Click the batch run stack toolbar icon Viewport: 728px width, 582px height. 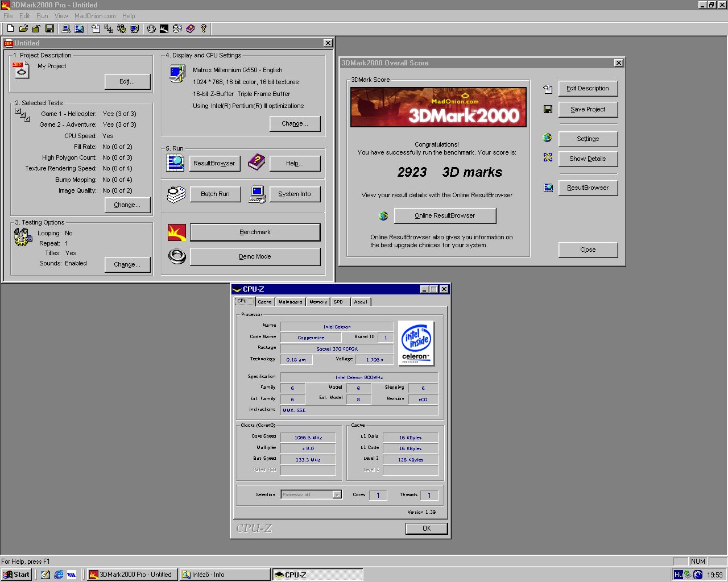(x=177, y=28)
